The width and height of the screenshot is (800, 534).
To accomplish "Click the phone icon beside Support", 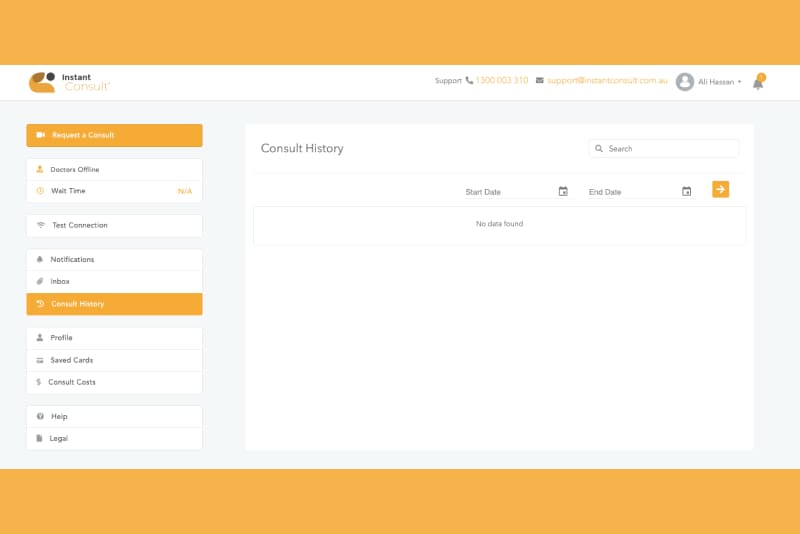I will coord(469,81).
